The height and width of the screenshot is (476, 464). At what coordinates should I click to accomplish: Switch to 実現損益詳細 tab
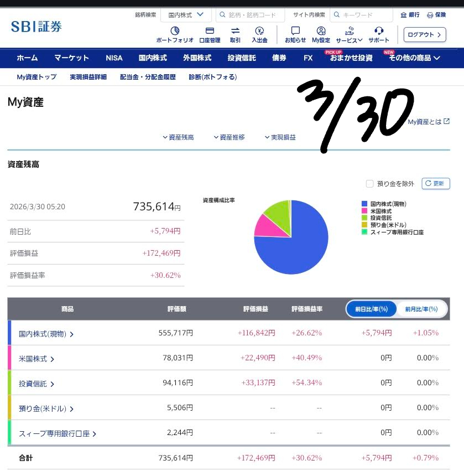(x=88, y=77)
